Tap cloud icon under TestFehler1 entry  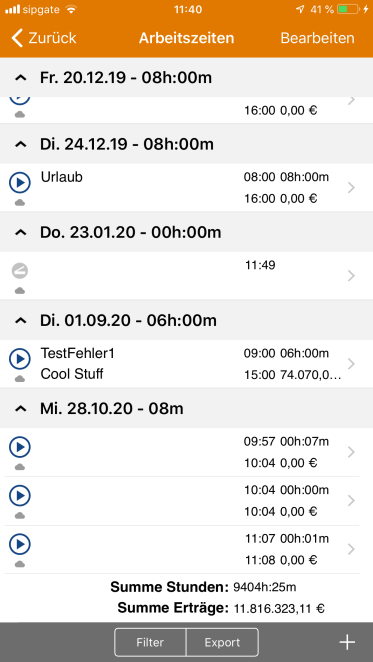20,379
